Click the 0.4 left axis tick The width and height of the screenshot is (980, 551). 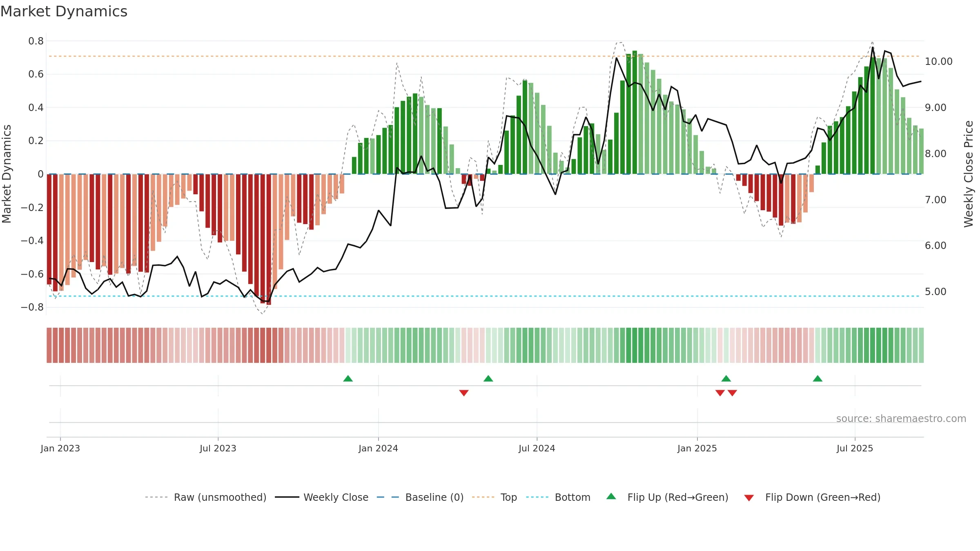pyautogui.click(x=36, y=107)
